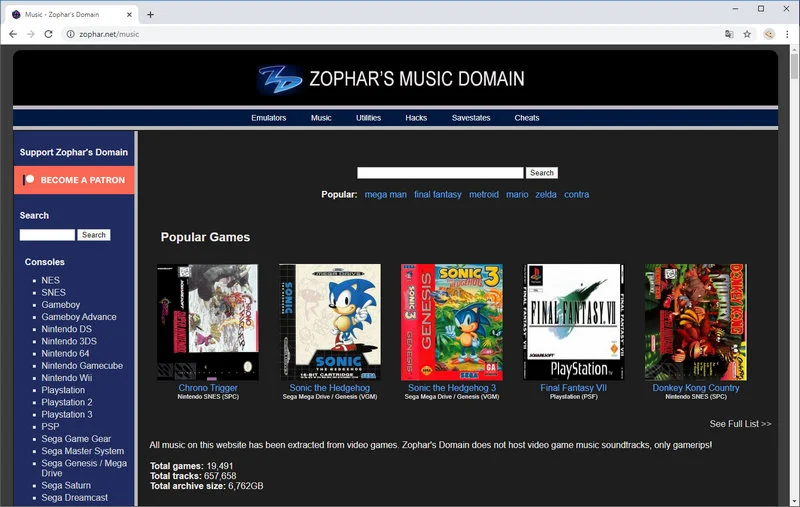800x507 pixels.
Task: Click the Final Fantasy VII title link
Action: pos(573,388)
